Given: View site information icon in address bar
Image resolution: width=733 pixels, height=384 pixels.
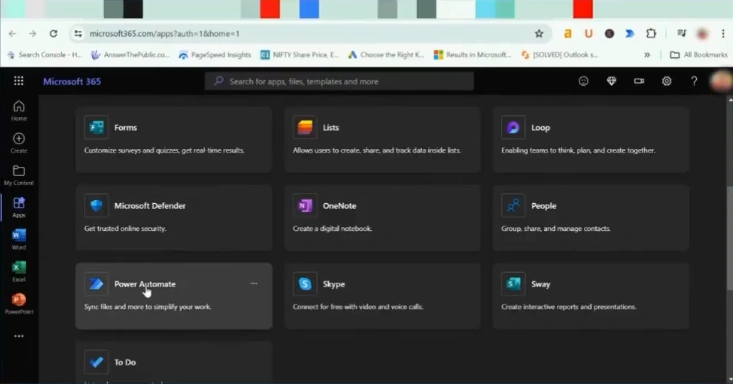Looking at the screenshot, I should click(78, 34).
